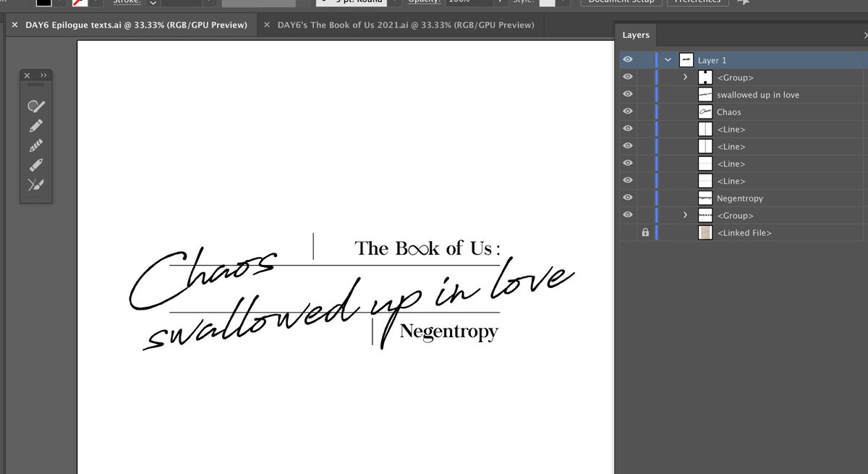
Task: Hide the <Line> directly above Negentropy
Action: (628, 181)
